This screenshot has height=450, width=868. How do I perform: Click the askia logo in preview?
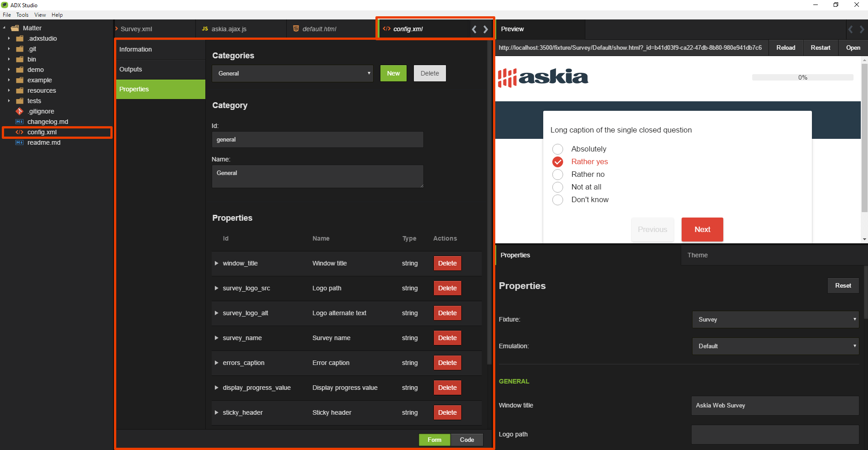point(543,77)
